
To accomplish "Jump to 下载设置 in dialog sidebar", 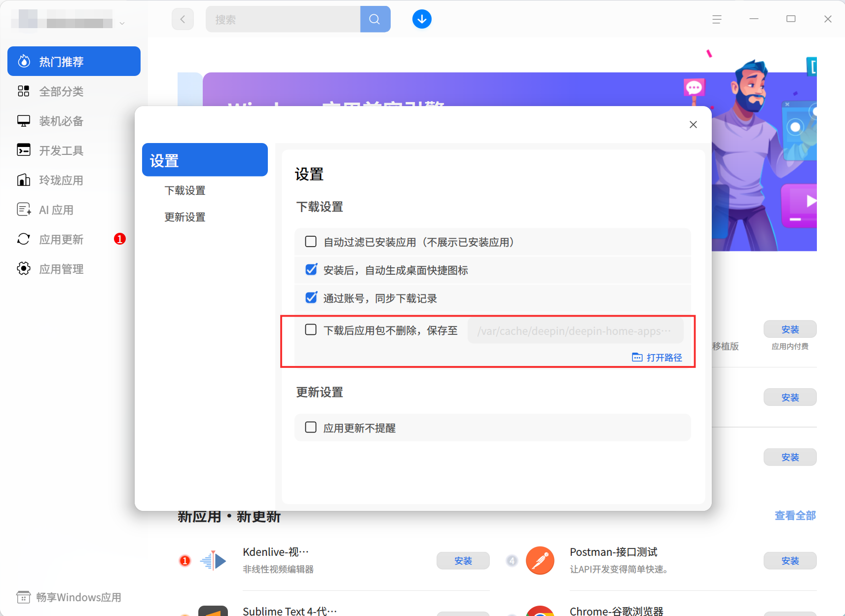I will click(x=185, y=190).
